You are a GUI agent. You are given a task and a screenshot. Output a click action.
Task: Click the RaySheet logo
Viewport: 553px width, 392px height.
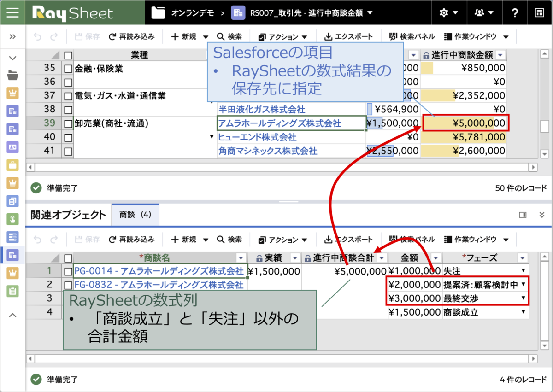point(73,12)
